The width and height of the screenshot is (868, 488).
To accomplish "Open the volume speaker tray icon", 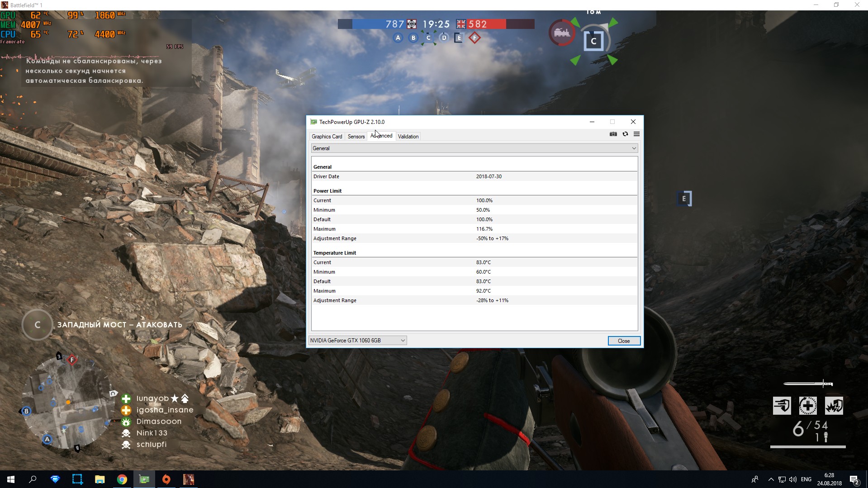I will 792,479.
